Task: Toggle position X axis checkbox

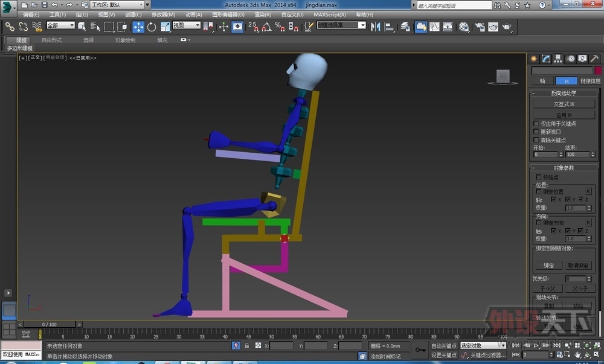Action: (x=553, y=199)
